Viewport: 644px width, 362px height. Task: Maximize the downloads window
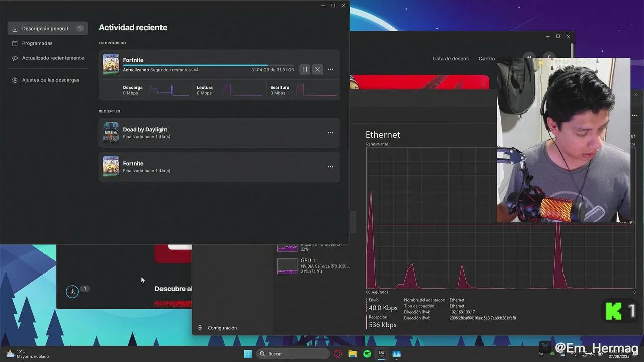[x=333, y=6]
